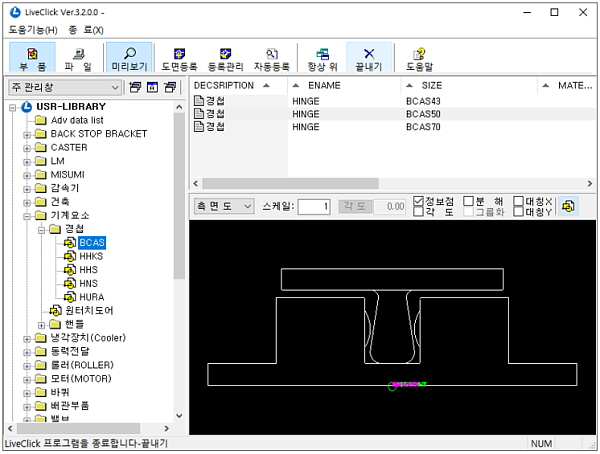
Task: Click the tree vertical scrollbar thumb
Action: [x=179, y=196]
